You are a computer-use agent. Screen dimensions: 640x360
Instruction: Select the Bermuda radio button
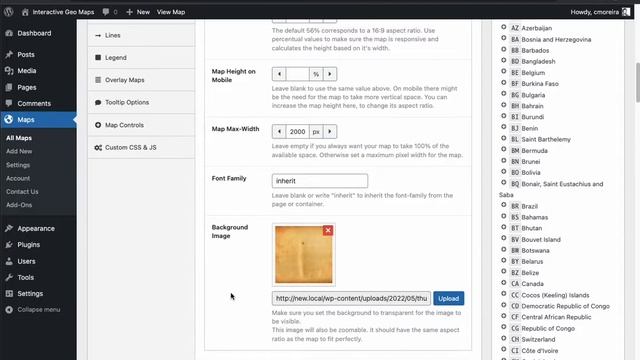(x=504, y=150)
